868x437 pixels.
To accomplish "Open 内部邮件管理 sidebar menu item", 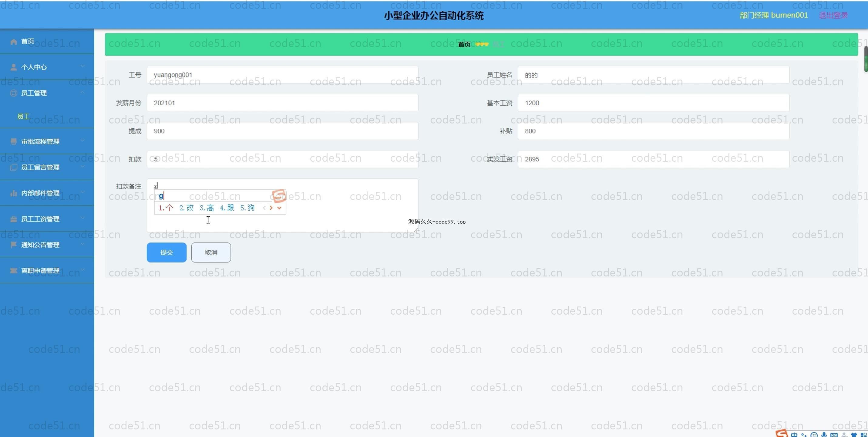I will (47, 193).
